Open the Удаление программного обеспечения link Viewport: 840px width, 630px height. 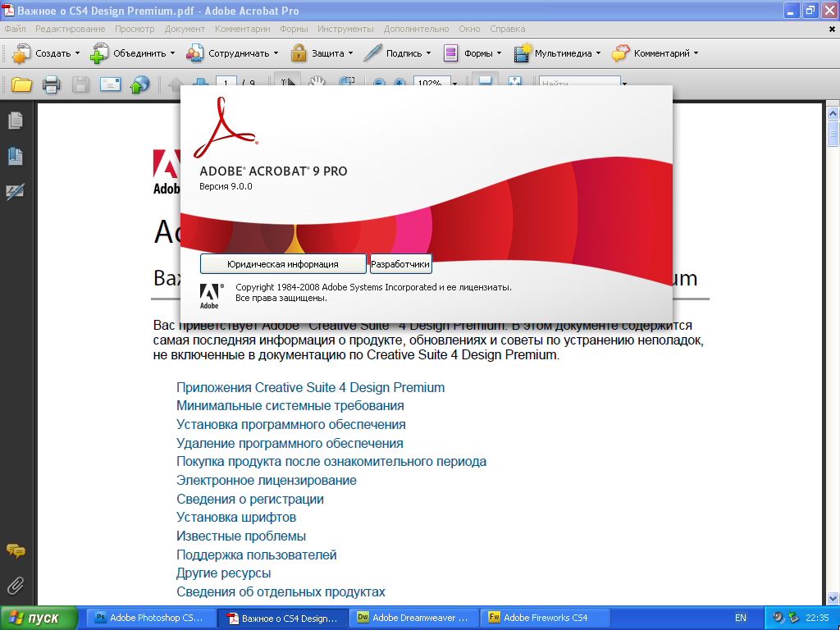tap(290, 444)
